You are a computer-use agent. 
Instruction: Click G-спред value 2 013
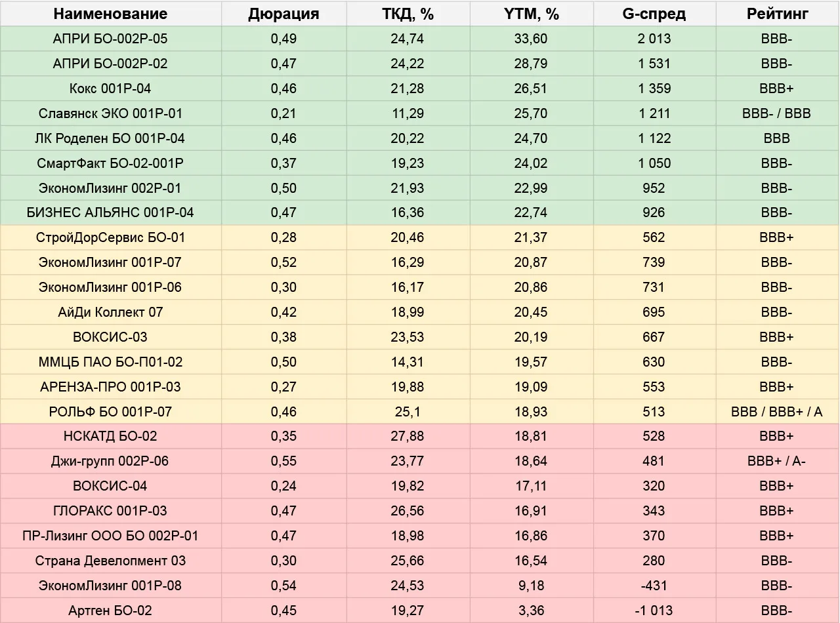(654, 39)
